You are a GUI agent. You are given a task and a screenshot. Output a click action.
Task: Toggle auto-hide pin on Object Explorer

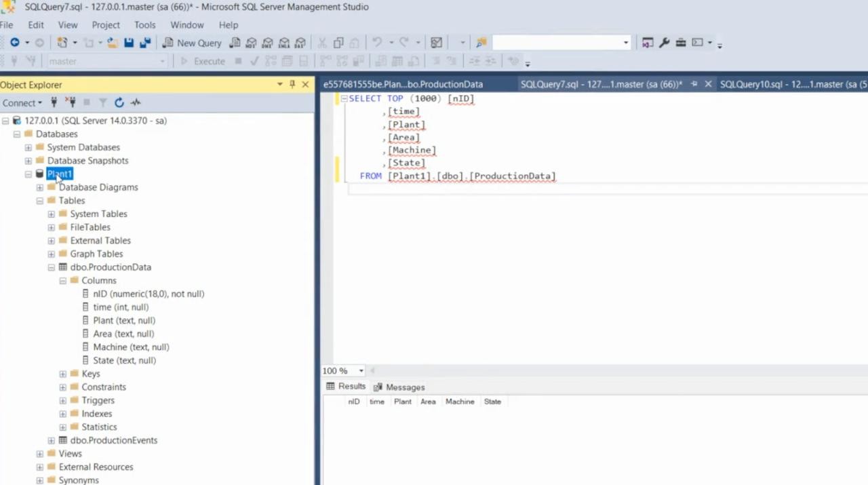click(292, 84)
